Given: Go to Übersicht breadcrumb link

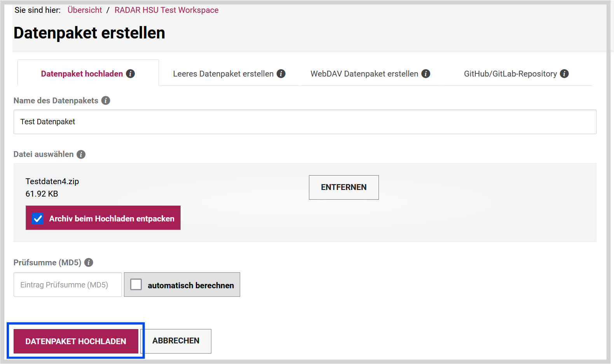Looking at the screenshot, I should pos(85,10).
